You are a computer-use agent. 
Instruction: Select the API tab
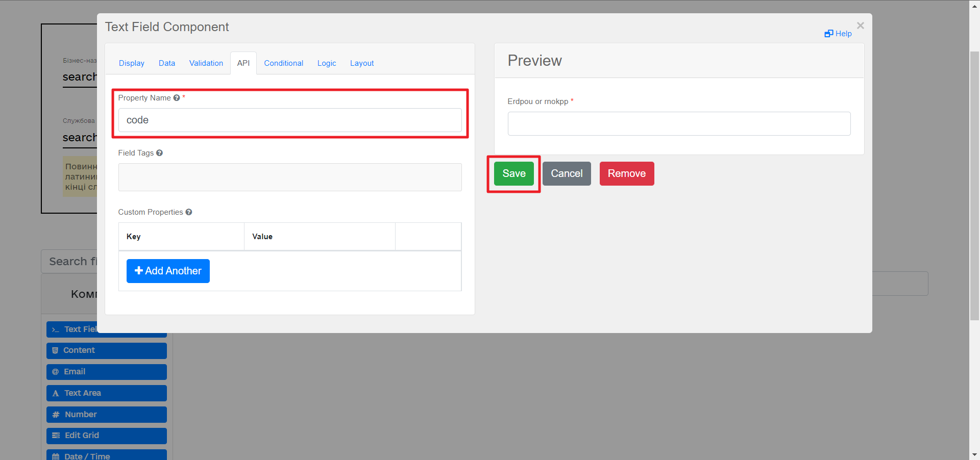[x=243, y=63]
